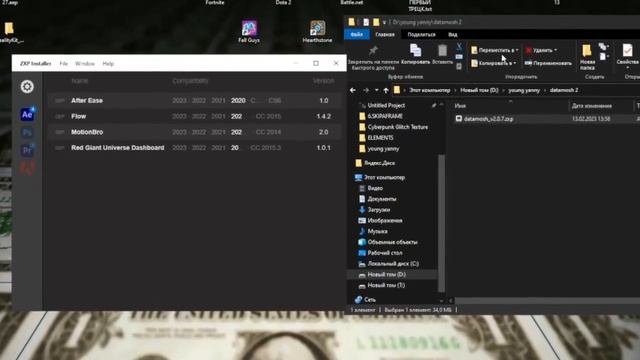Click version 1.4.2 of Flow
Image resolution: width=640 pixels, height=360 pixels.
pos(324,116)
